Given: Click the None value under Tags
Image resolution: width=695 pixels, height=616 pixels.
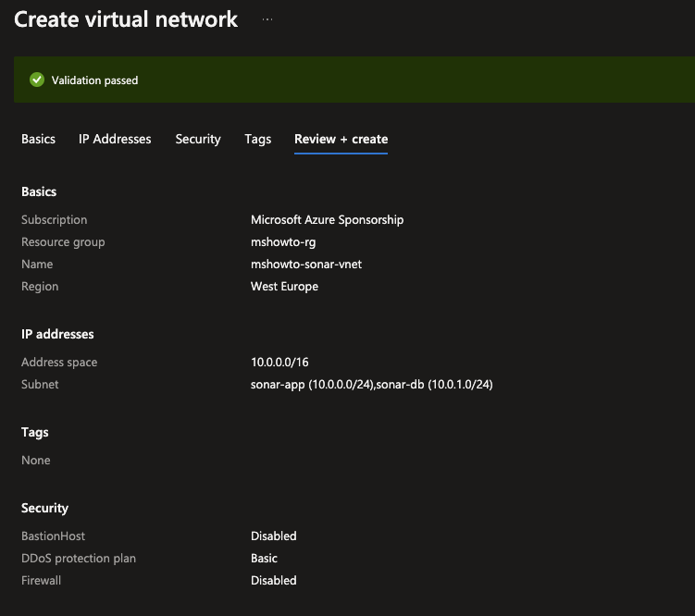Looking at the screenshot, I should tap(36, 461).
